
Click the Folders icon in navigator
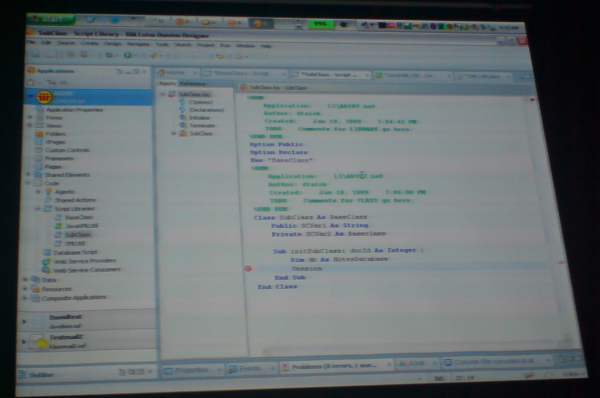(x=39, y=134)
